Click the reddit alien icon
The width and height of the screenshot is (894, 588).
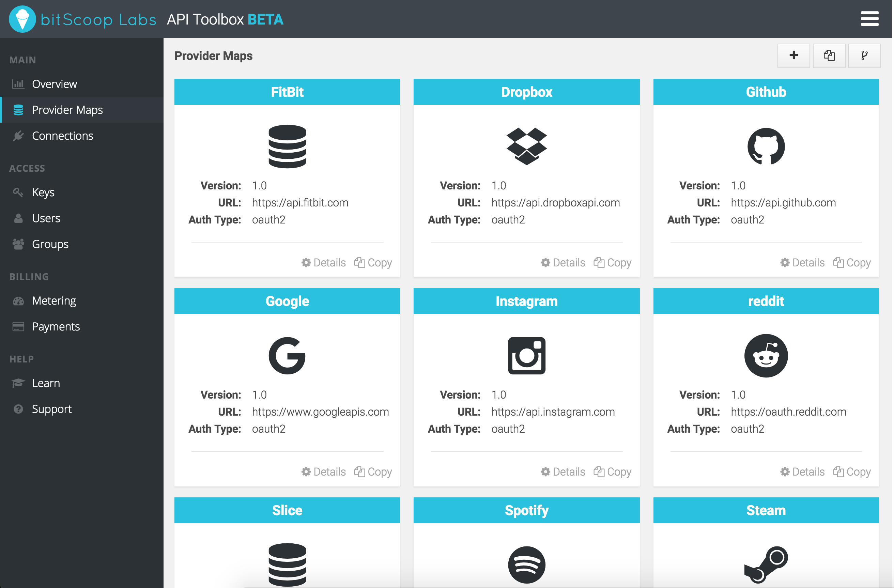766,355
